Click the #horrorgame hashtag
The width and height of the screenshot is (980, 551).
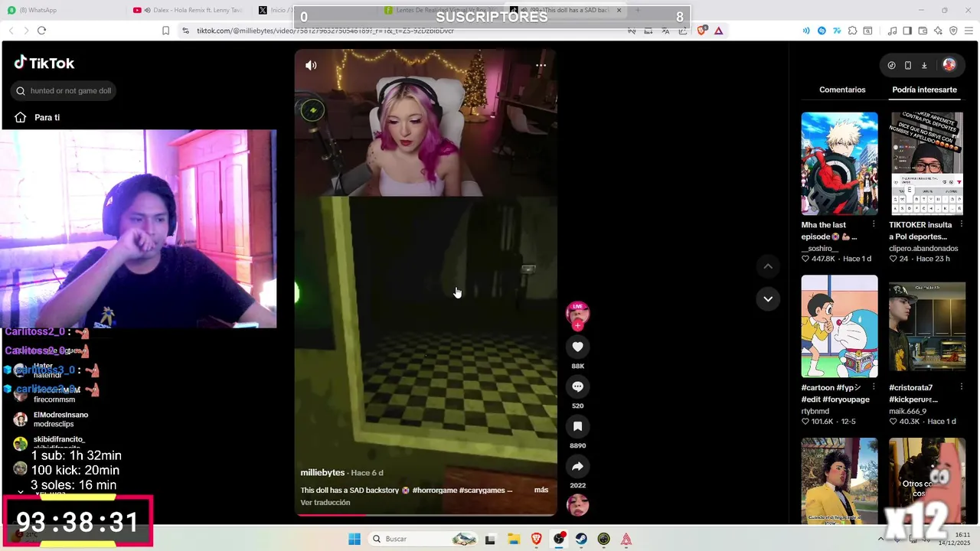tap(434, 490)
